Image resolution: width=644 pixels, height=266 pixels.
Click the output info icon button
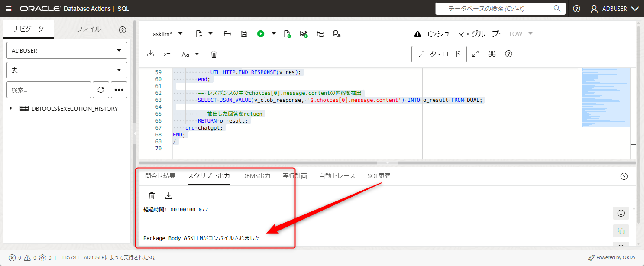coord(621,213)
